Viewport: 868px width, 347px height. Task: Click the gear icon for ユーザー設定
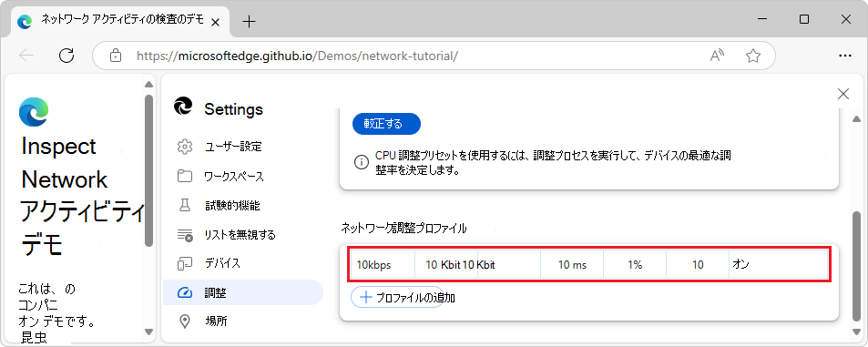[184, 148]
